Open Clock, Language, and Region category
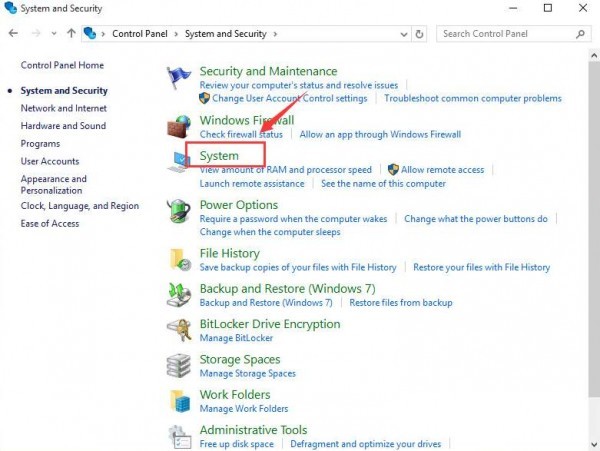 pos(80,206)
